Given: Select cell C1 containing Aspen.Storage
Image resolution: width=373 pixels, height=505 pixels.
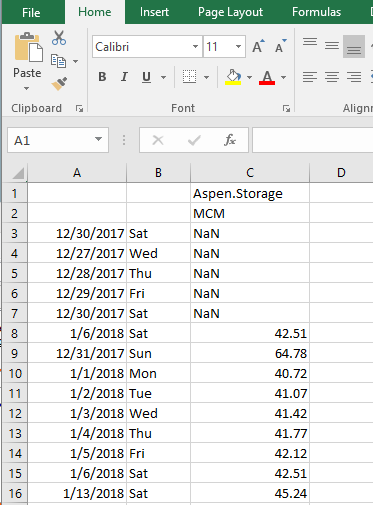Looking at the screenshot, I should click(x=250, y=193).
